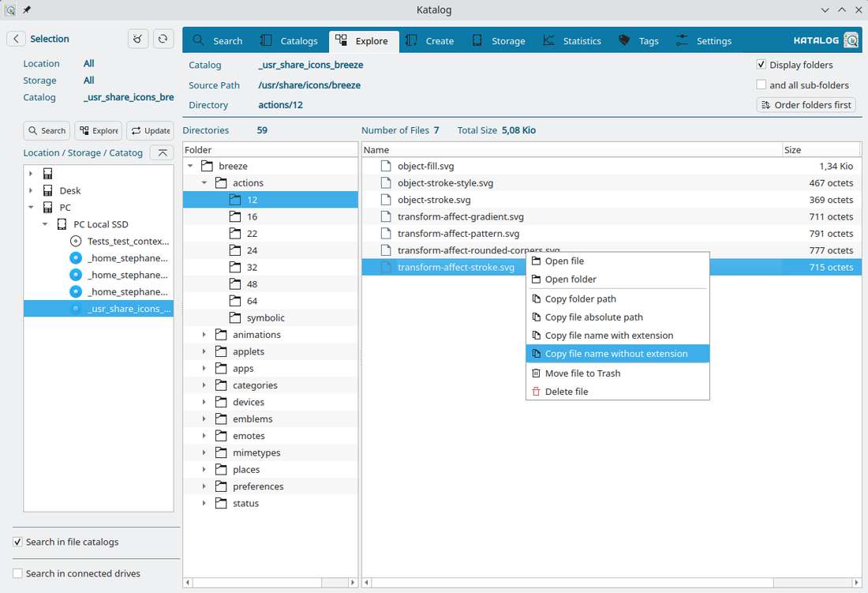Collapse the breeze folder tree node
The width and height of the screenshot is (868, 593).
[190, 166]
